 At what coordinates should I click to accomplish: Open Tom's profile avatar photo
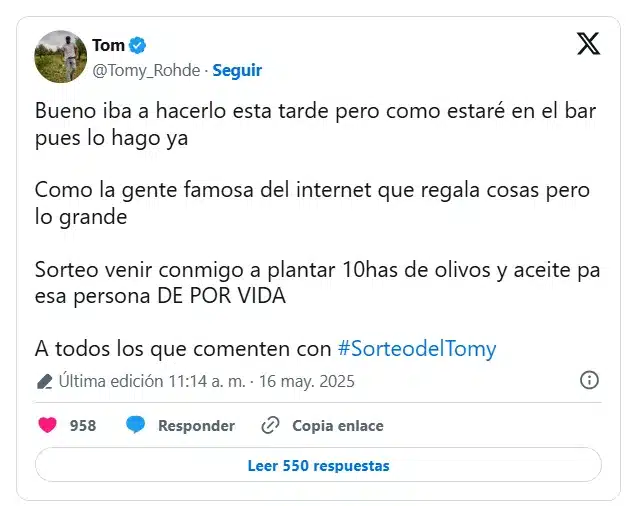pyautogui.click(x=60, y=56)
